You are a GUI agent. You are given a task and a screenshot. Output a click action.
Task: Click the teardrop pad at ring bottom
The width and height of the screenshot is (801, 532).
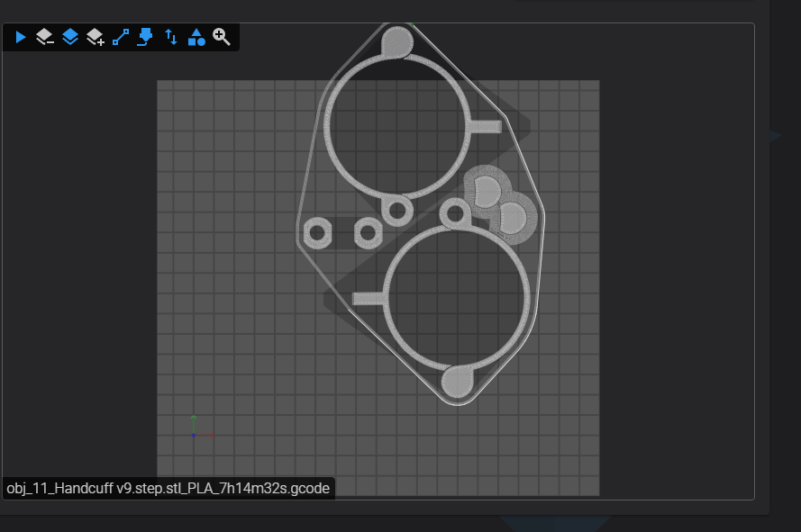457,382
